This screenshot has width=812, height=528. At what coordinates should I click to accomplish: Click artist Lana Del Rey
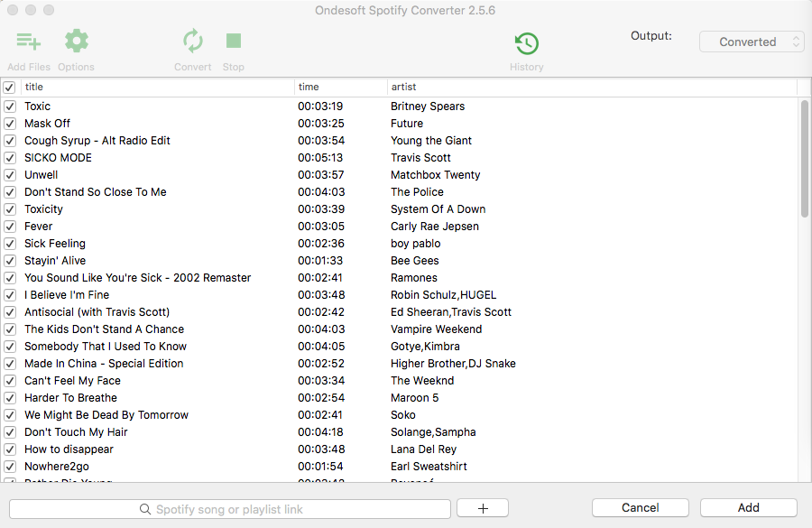[x=424, y=449]
